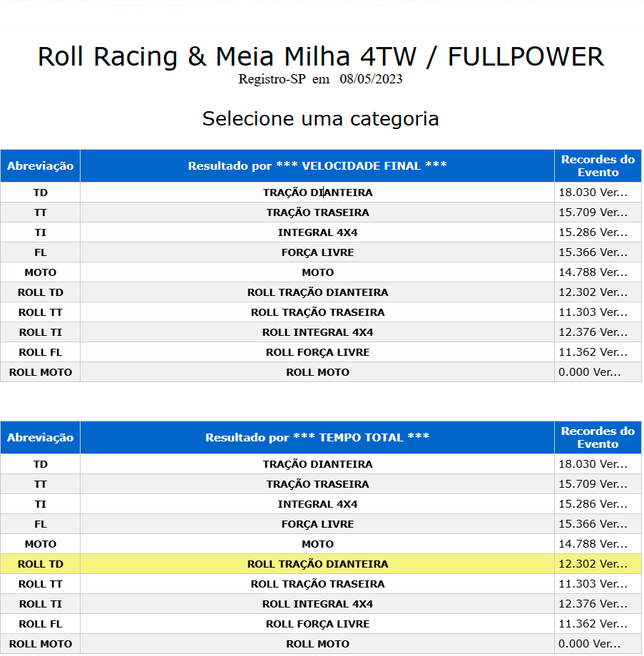
Task: Select the TD row under Velocidade Final
Action: click(x=41, y=193)
